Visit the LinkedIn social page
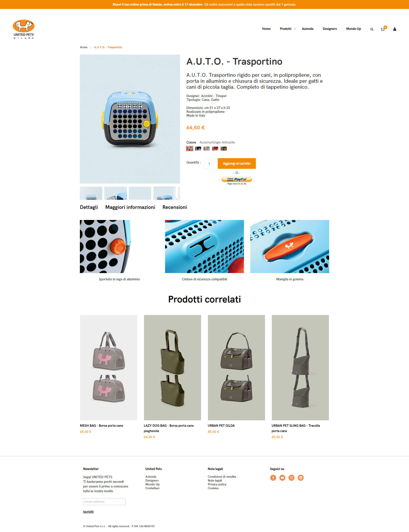409x532 pixels. click(301, 478)
